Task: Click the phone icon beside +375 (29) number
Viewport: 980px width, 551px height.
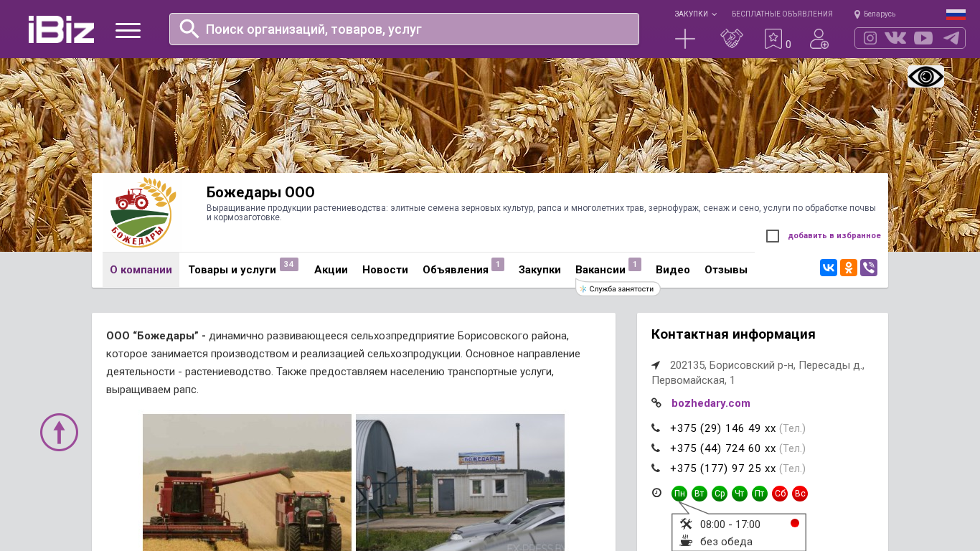Action: (x=656, y=428)
